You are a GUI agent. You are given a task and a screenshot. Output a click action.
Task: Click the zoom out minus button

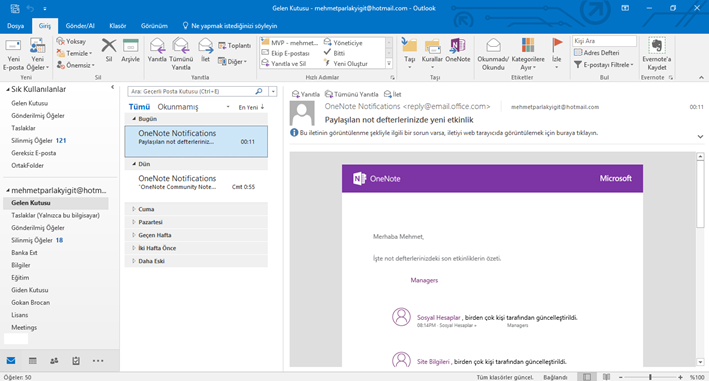point(620,377)
